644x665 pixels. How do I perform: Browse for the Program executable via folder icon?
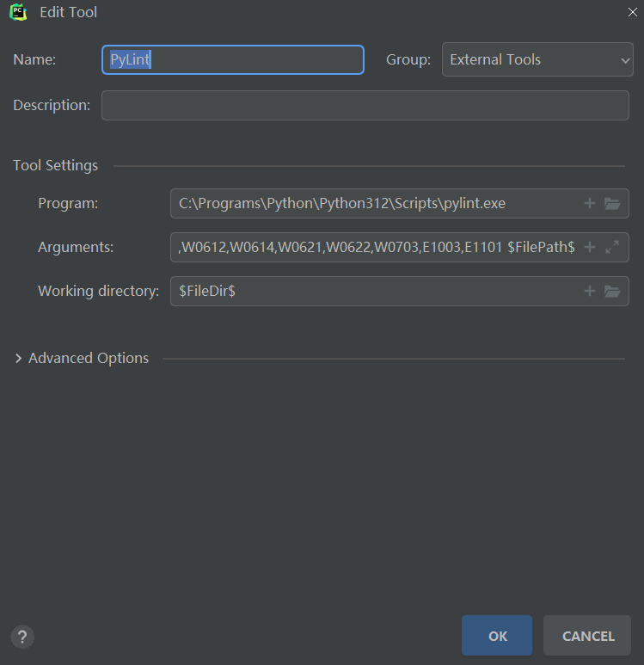coord(612,204)
